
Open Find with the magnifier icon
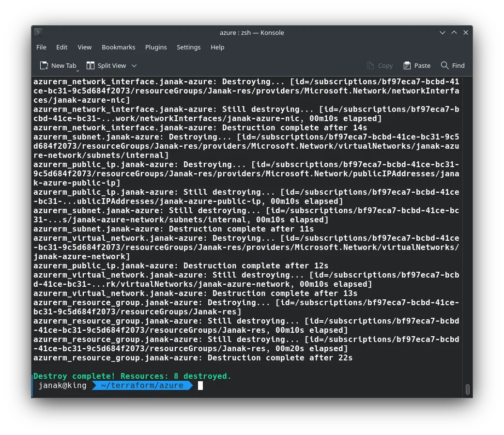tap(444, 65)
